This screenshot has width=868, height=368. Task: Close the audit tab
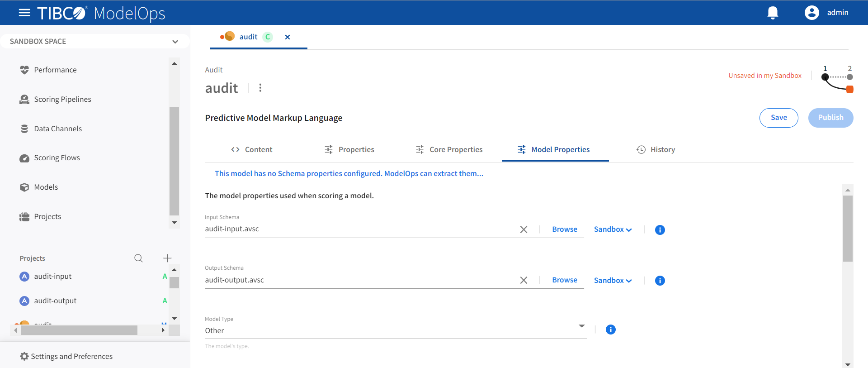tap(288, 37)
